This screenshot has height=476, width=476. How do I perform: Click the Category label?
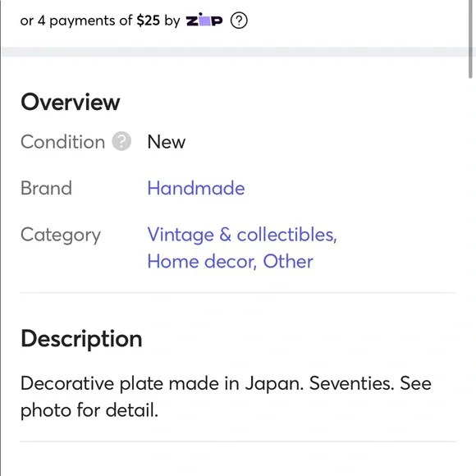pyautogui.click(x=61, y=236)
